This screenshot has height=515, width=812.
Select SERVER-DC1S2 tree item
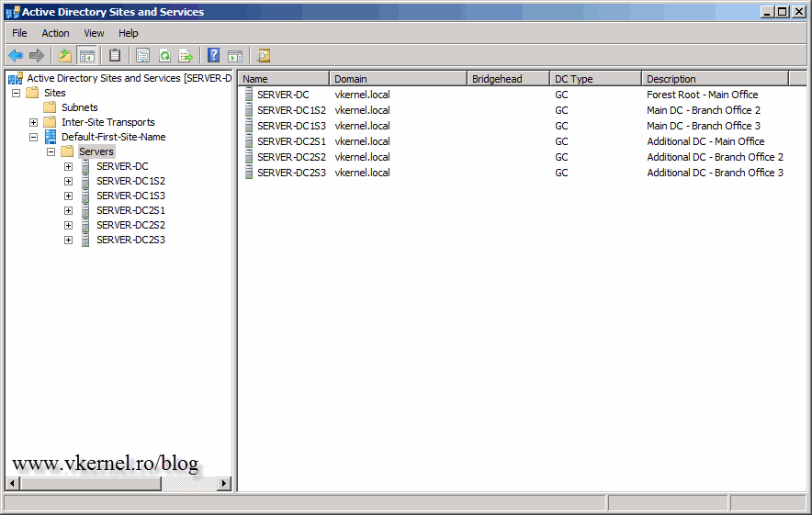130,181
